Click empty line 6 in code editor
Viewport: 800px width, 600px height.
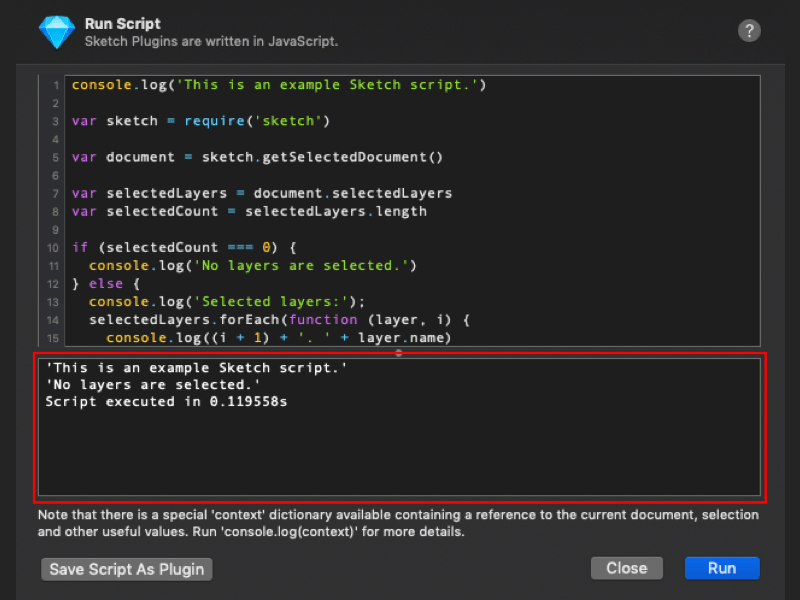412,176
